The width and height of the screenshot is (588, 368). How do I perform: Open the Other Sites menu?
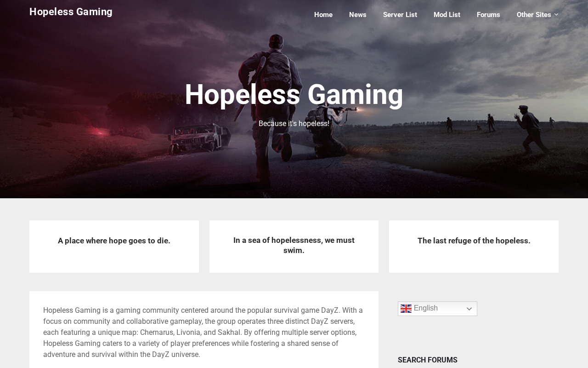pyautogui.click(x=534, y=15)
